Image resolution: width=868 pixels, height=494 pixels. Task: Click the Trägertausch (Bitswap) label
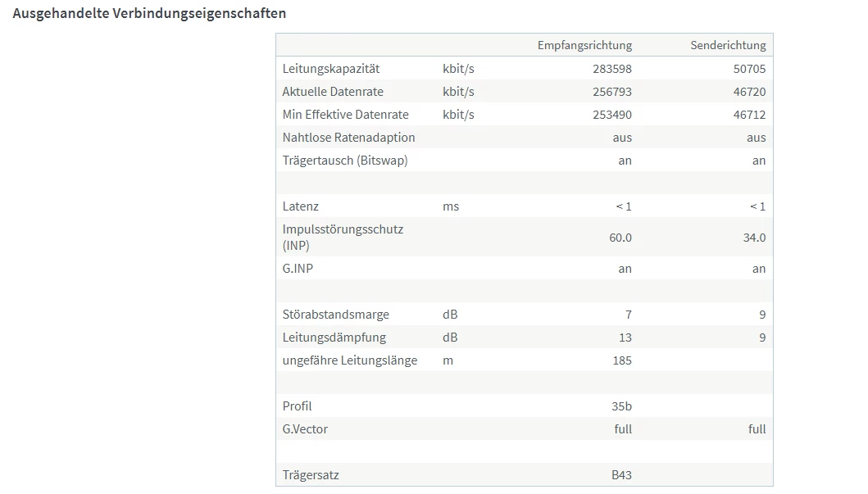(x=345, y=161)
